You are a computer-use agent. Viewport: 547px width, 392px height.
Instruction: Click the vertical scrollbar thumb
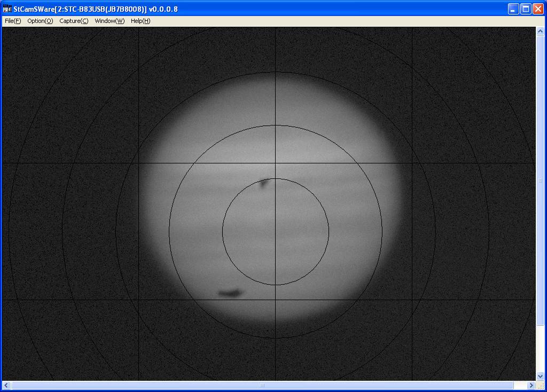(x=540, y=181)
